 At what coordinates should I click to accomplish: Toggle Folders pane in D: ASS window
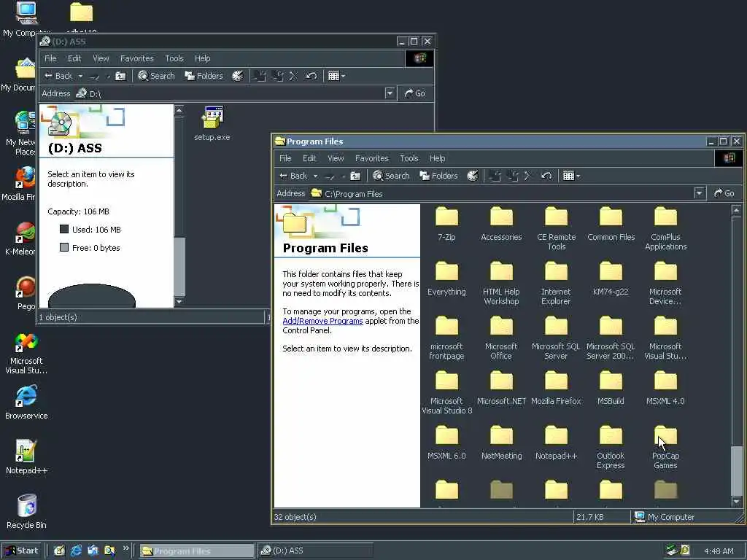point(204,76)
